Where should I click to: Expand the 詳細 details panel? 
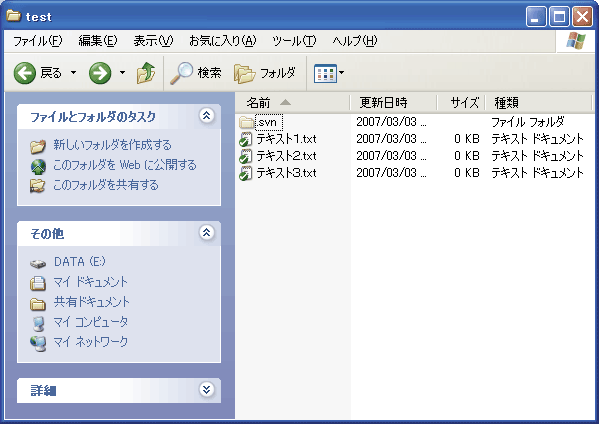207,389
